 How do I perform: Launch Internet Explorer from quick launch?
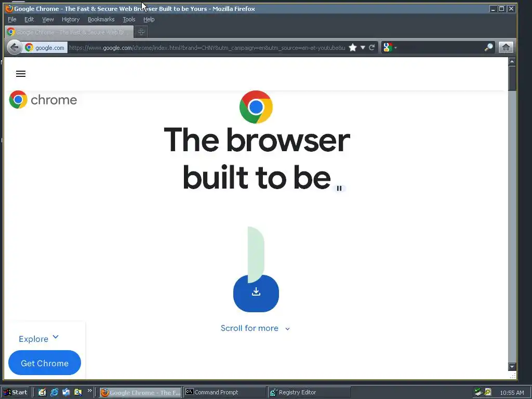click(x=54, y=392)
